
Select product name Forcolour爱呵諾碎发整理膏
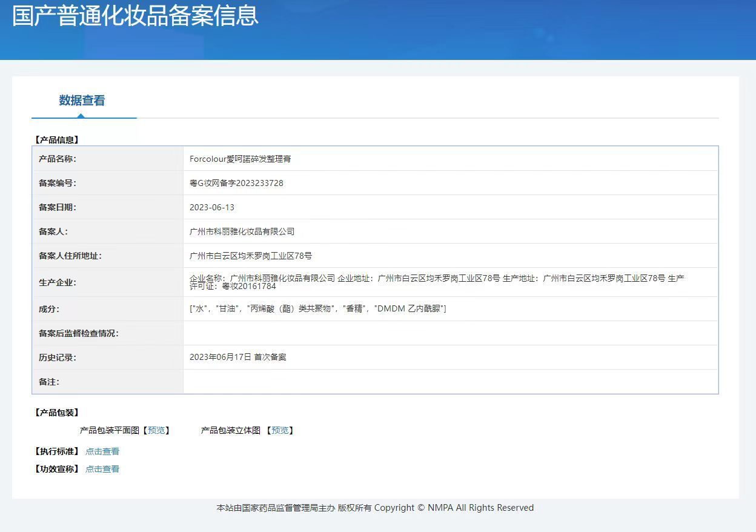[240, 159]
